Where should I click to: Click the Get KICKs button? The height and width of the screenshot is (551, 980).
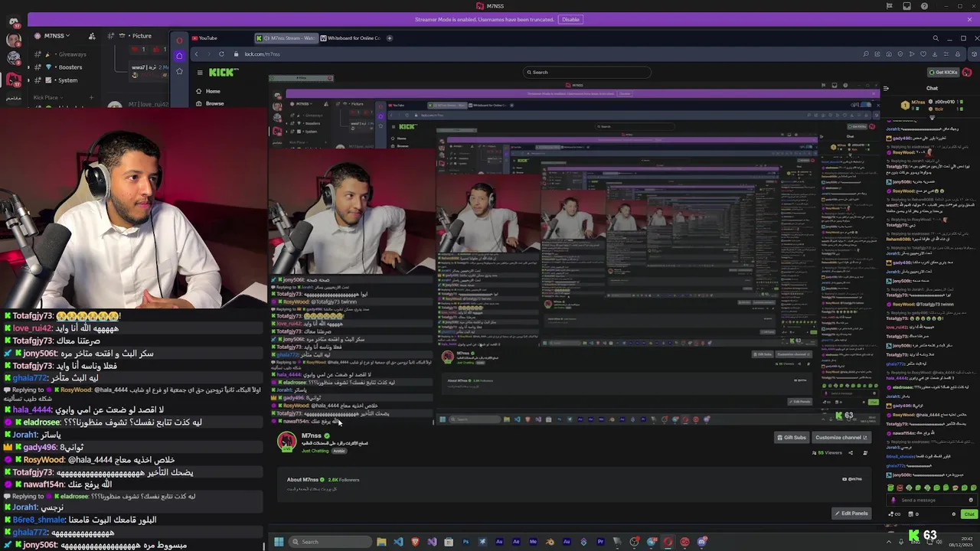(943, 72)
